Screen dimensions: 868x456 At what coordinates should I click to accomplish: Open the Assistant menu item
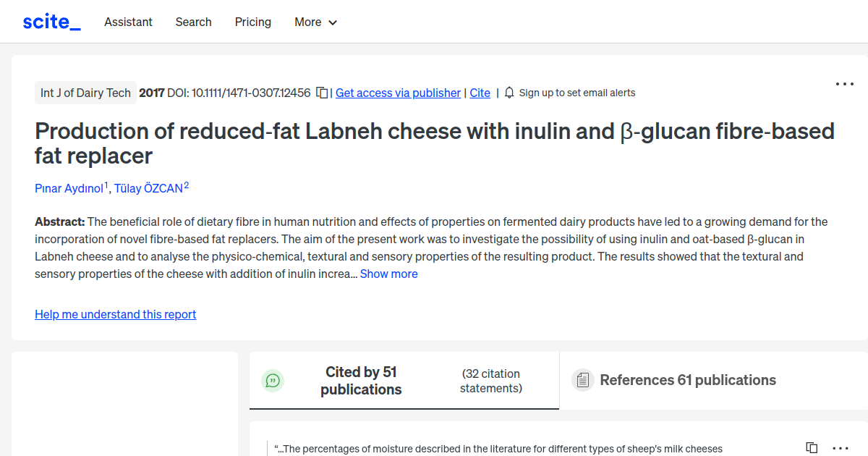click(x=128, y=22)
